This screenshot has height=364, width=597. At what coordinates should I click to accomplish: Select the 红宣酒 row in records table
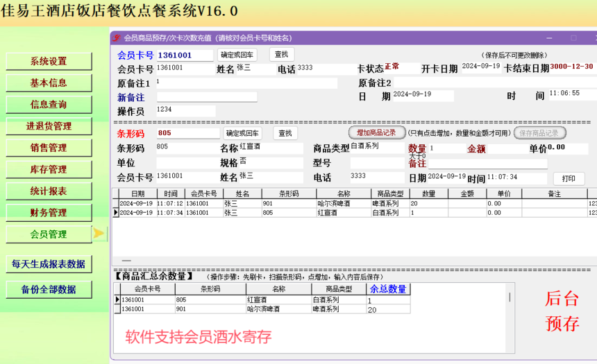click(x=354, y=213)
